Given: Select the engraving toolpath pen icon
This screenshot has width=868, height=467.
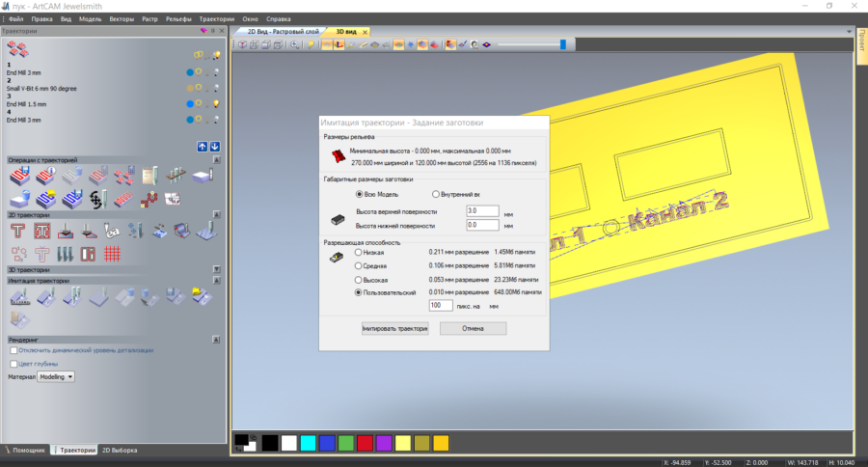Looking at the screenshot, I should [113, 231].
